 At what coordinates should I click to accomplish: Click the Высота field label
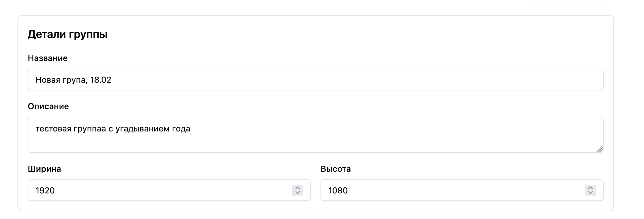pyautogui.click(x=336, y=169)
